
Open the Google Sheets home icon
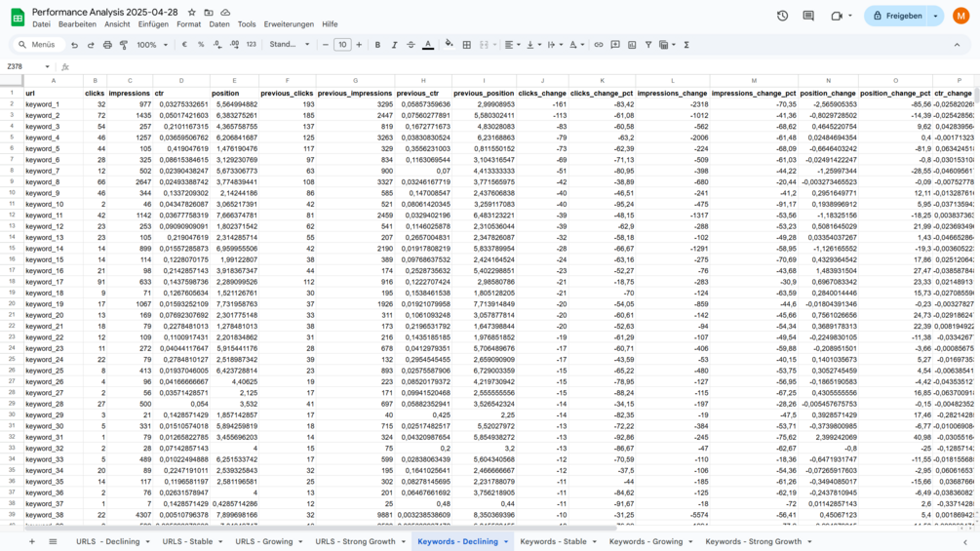tap(18, 17)
